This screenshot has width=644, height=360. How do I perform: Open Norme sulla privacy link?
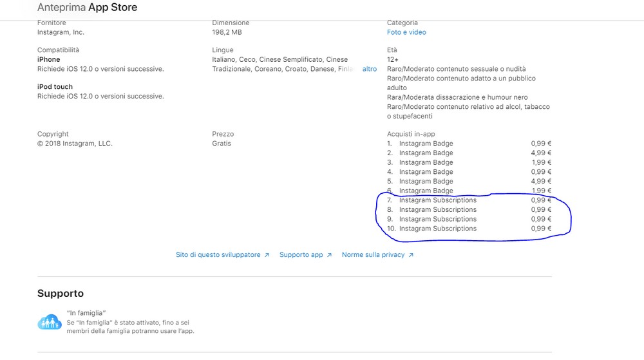[x=377, y=254]
